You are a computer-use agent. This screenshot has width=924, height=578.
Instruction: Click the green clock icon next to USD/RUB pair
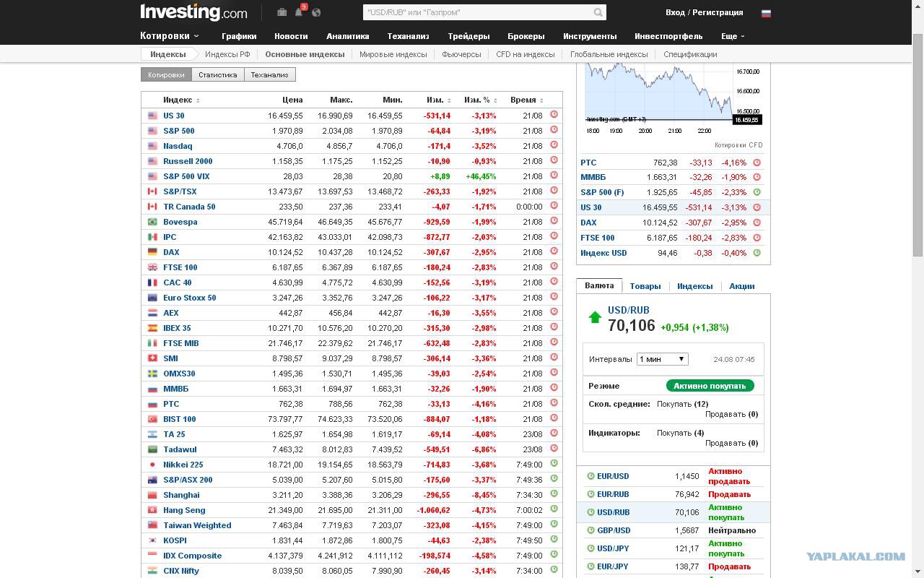(590, 512)
